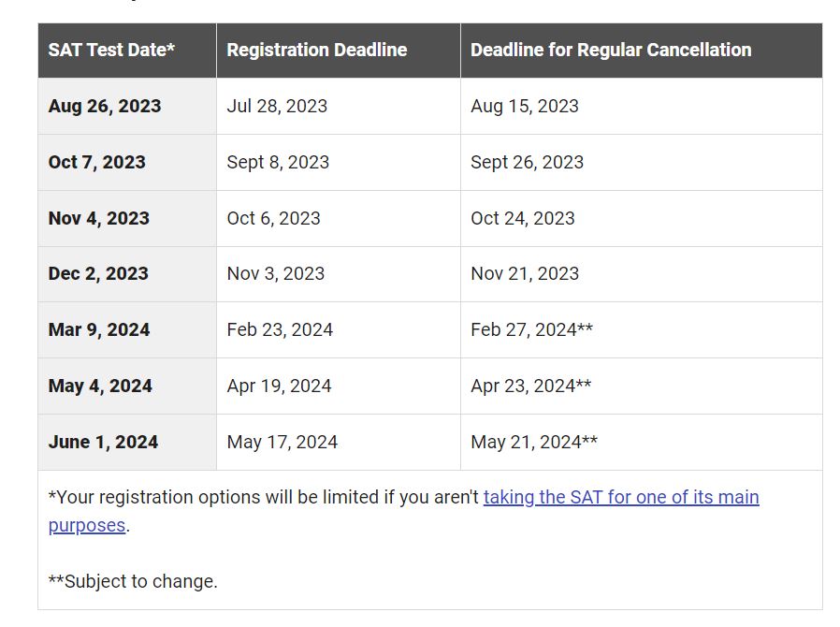This screenshot has height=627, width=840.
Task: Select the Nov 4, 2023 test date cell
Action: point(127,219)
